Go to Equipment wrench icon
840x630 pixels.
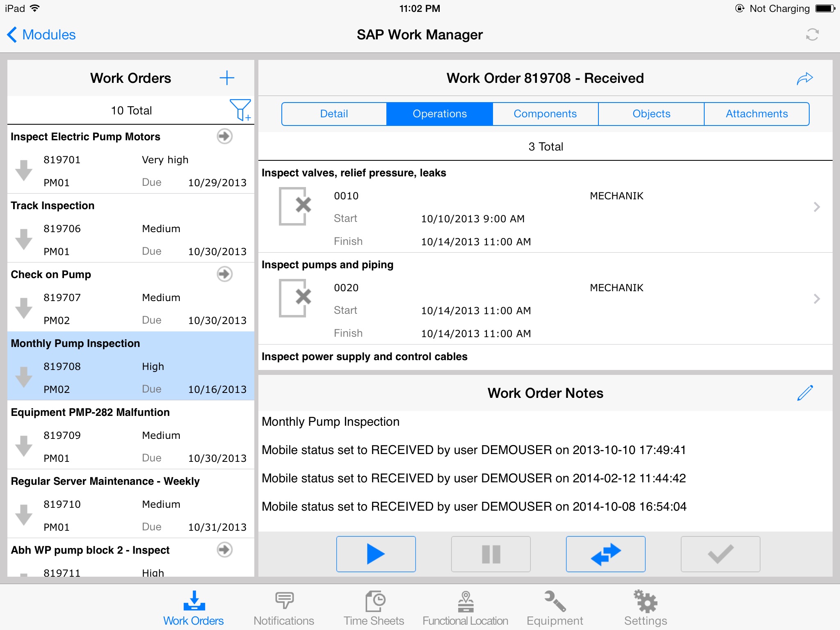[555, 608]
